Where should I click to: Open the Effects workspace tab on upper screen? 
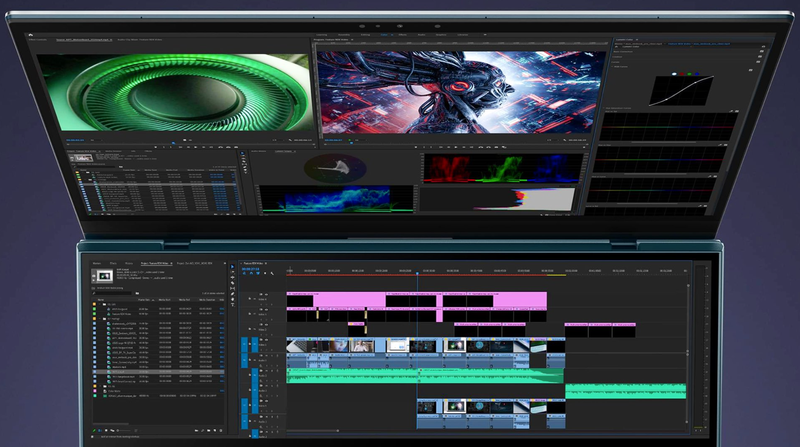[403, 35]
